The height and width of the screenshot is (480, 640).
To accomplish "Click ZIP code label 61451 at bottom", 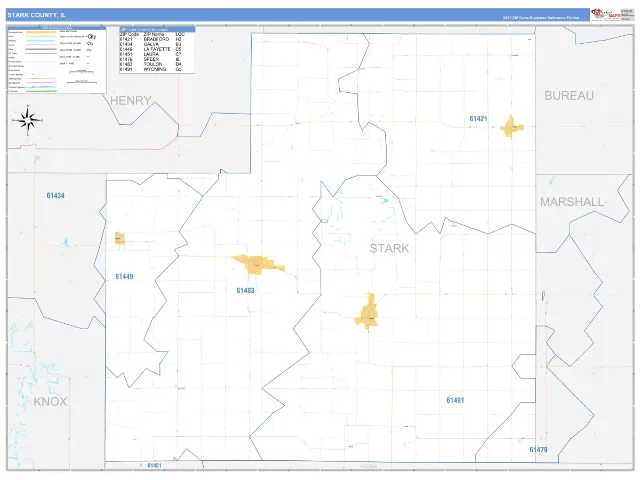I will (x=154, y=466).
